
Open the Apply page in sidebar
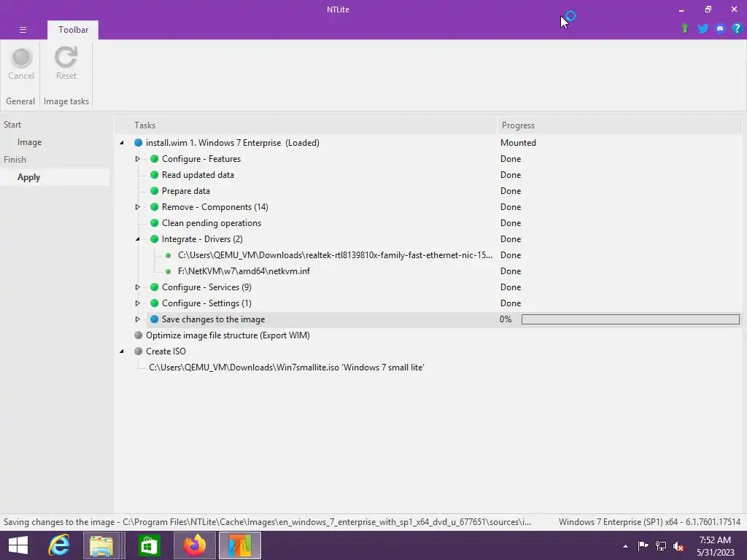(28, 177)
